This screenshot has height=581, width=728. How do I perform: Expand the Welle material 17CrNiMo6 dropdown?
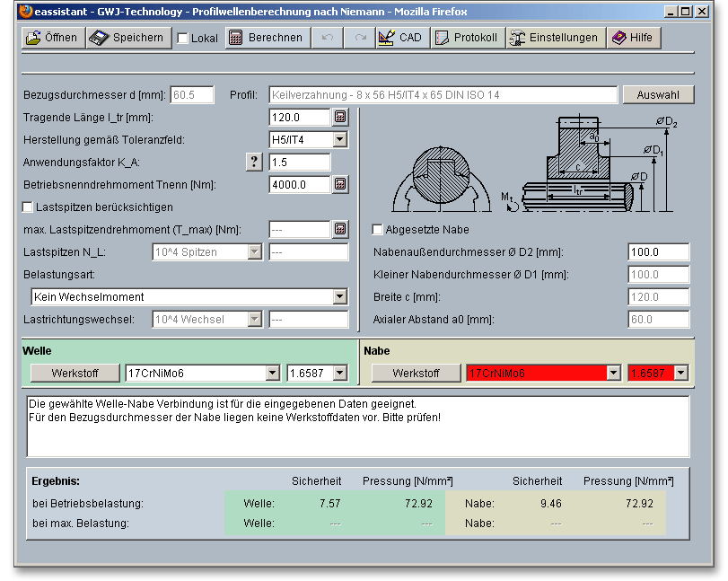[273, 373]
